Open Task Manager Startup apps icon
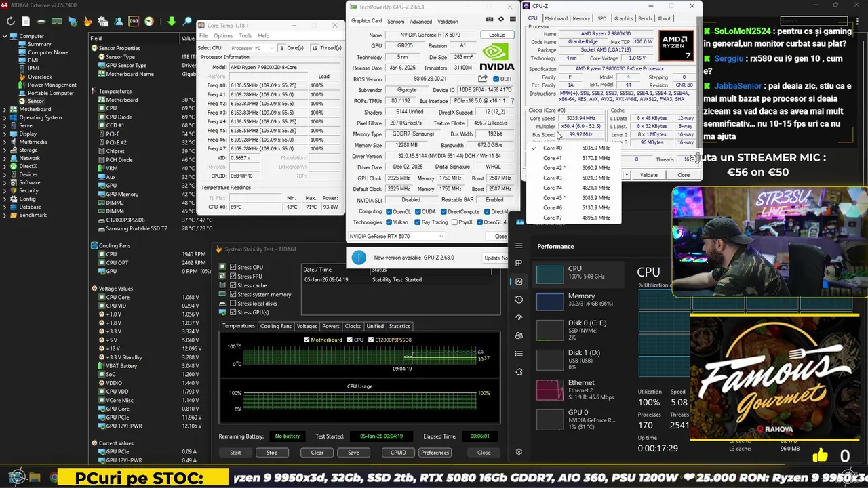The width and height of the screenshot is (868, 488). click(x=519, y=317)
